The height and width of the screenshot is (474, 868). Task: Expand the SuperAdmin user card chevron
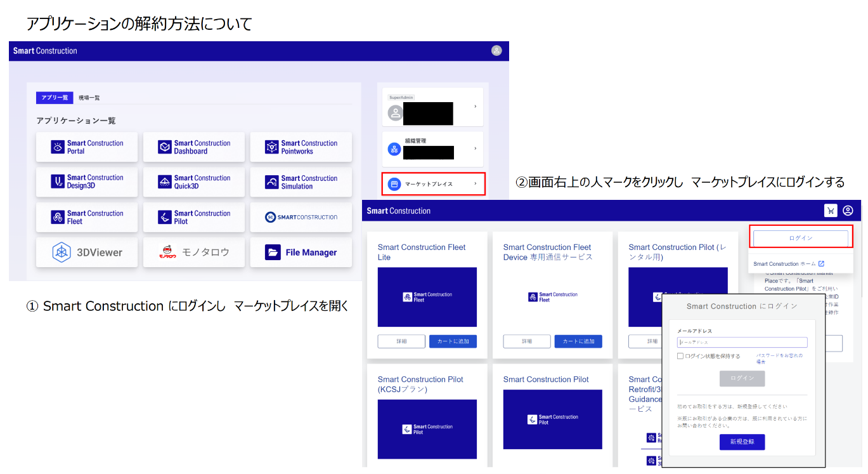point(476,107)
